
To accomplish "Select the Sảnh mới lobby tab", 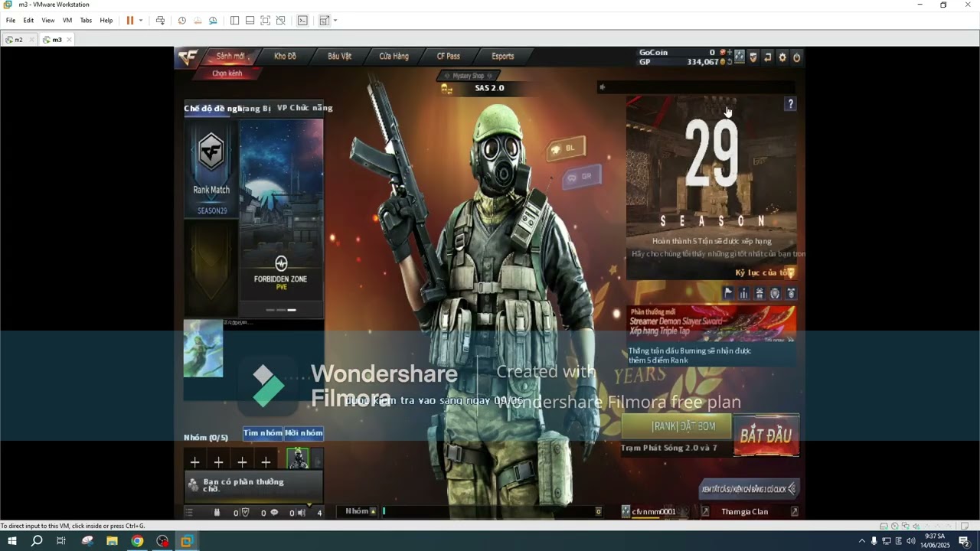I will (x=230, y=57).
